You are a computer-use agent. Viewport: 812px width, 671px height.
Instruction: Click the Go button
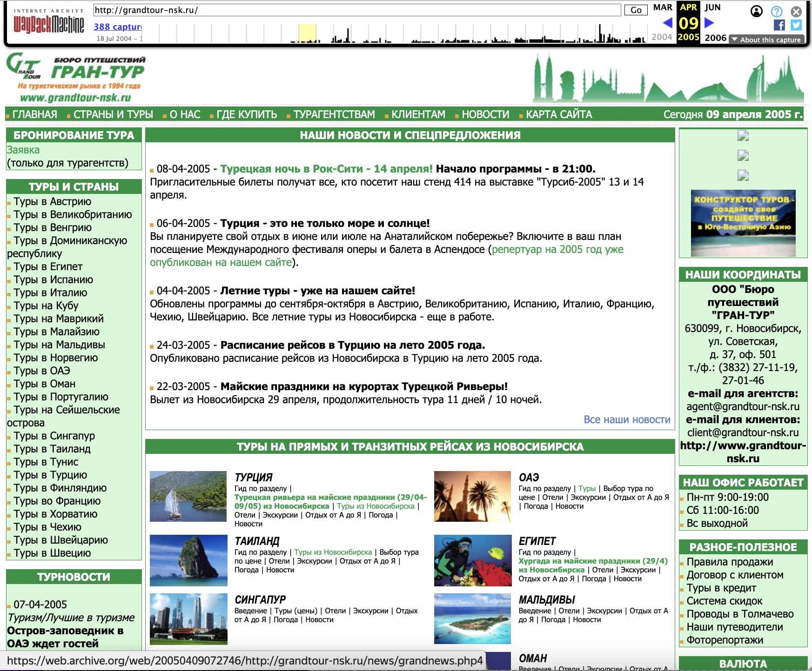point(636,10)
